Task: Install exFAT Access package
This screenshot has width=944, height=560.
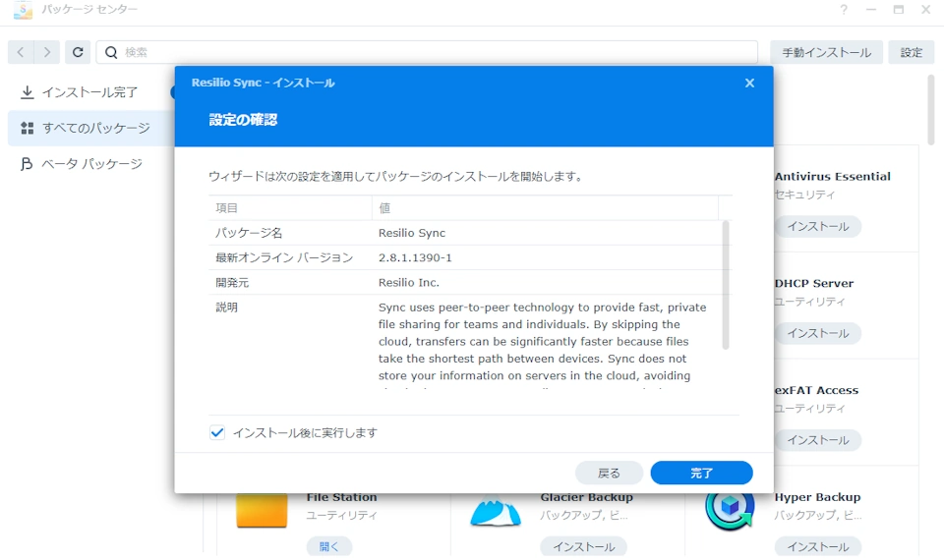Action: click(x=818, y=440)
